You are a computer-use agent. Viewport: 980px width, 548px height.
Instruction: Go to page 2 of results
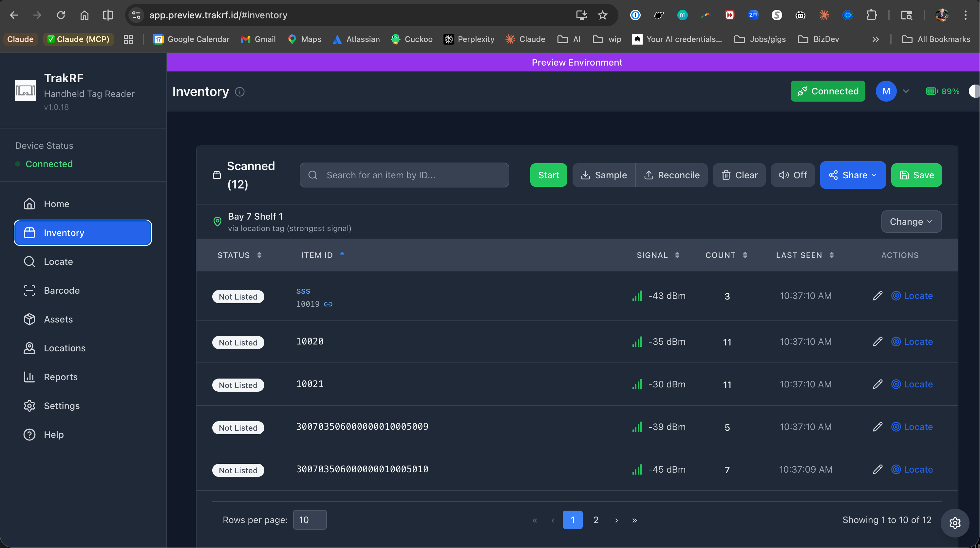(x=596, y=520)
